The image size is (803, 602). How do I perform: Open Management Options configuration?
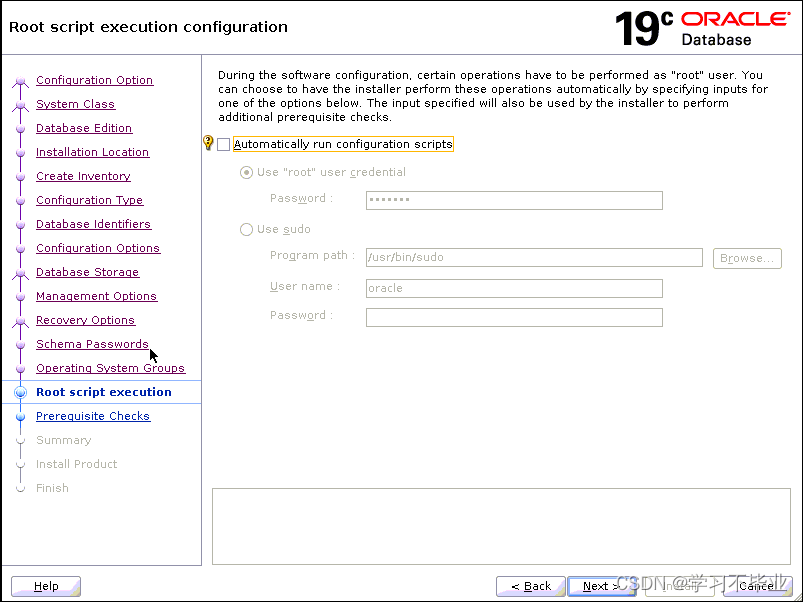(96, 296)
